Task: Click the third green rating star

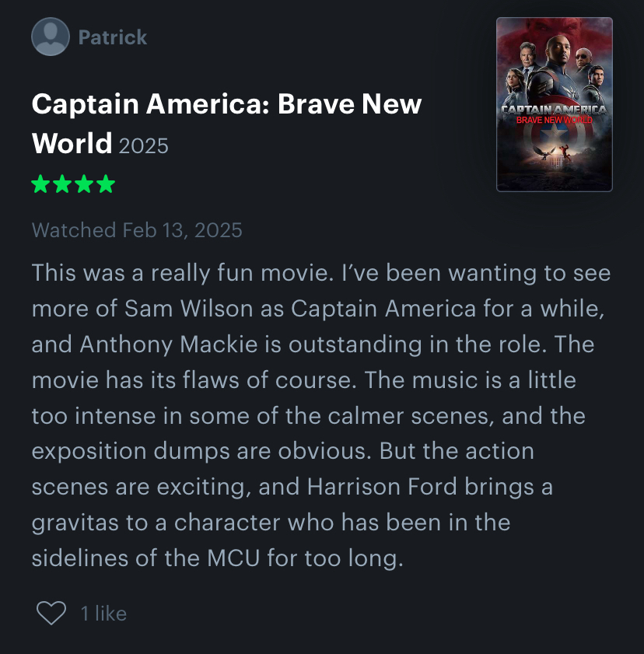Action: (84, 185)
